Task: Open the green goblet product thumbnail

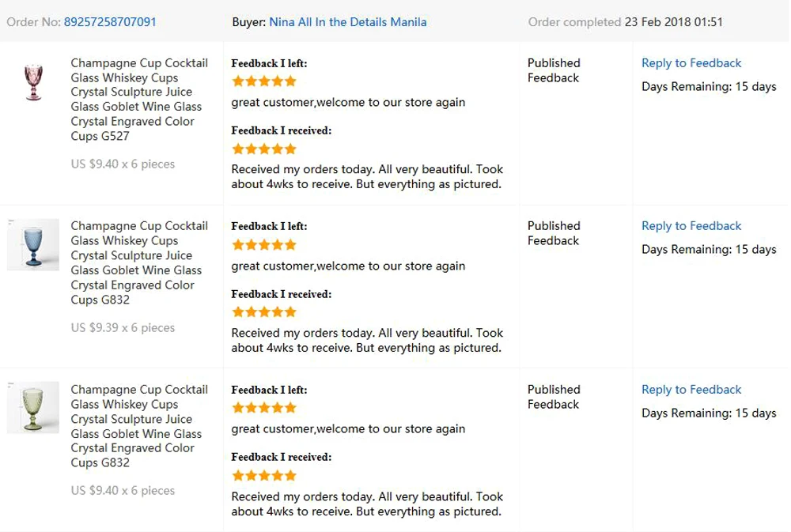Action: pyautogui.click(x=33, y=408)
